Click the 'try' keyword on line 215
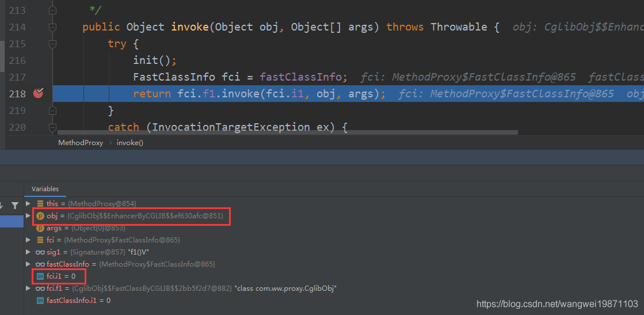The width and height of the screenshot is (644, 315). coord(117,44)
